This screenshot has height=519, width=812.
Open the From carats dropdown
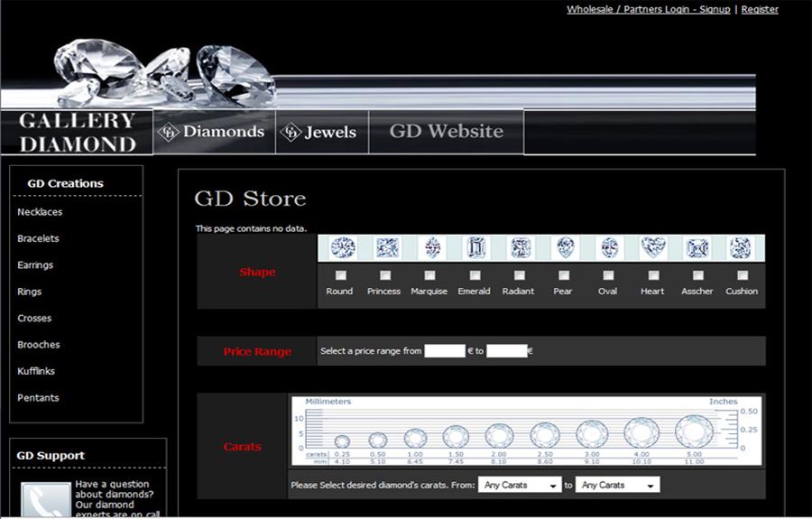tap(520, 485)
